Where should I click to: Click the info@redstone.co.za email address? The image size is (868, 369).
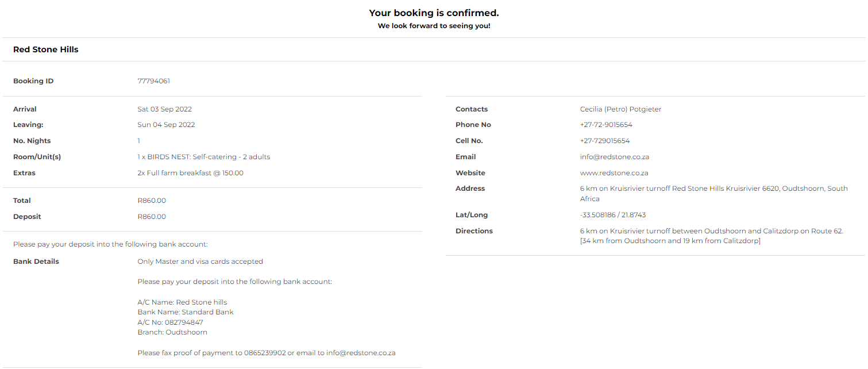(x=614, y=157)
